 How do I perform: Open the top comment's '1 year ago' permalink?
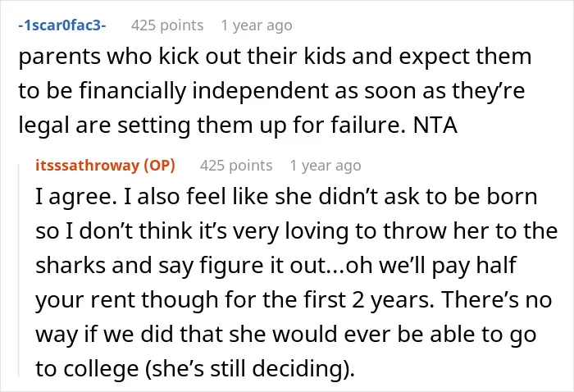(257, 25)
